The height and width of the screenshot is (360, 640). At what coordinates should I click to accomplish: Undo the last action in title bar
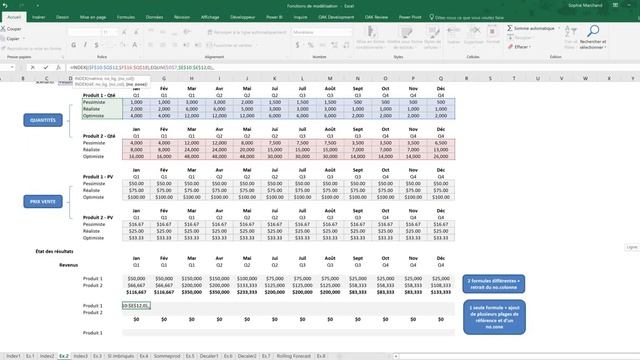[5, 6]
